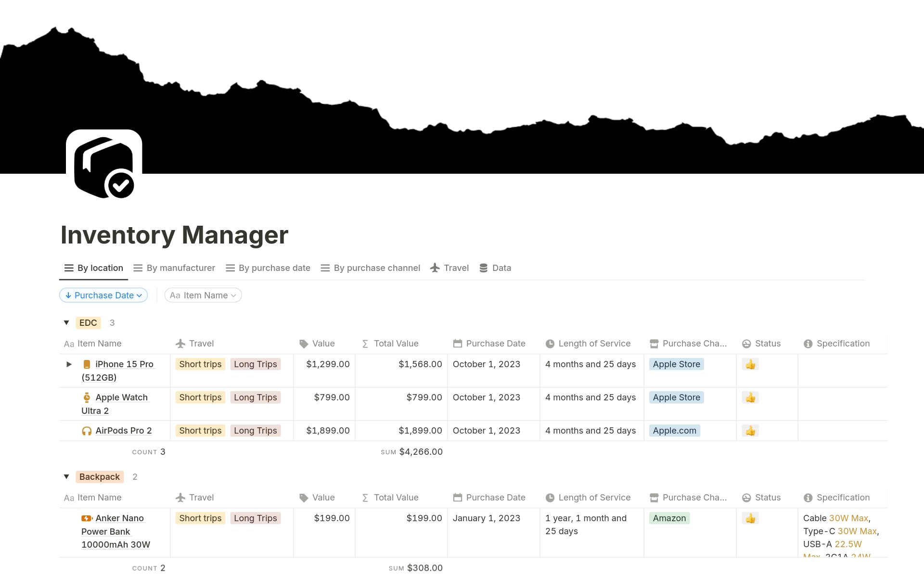The width and height of the screenshot is (924, 577).
Task: Click the thumbs-up status for AirPods Pro 2
Action: (751, 431)
